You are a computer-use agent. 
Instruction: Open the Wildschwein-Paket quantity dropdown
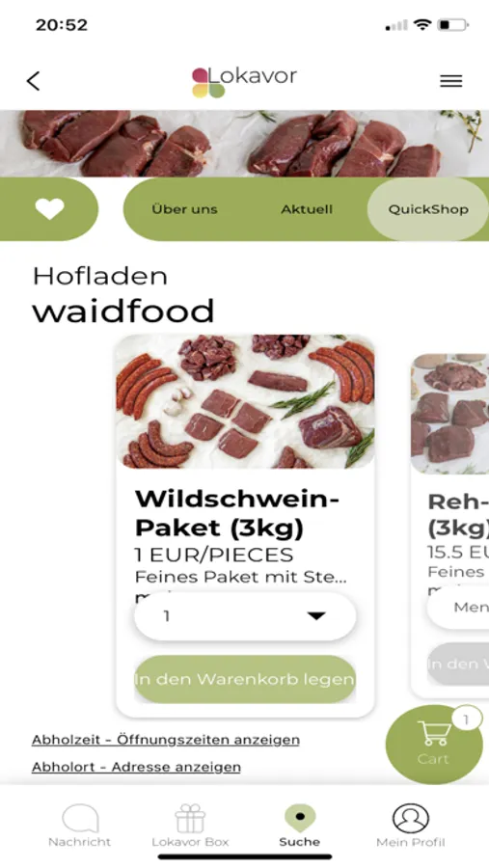click(x=245, y=616)
